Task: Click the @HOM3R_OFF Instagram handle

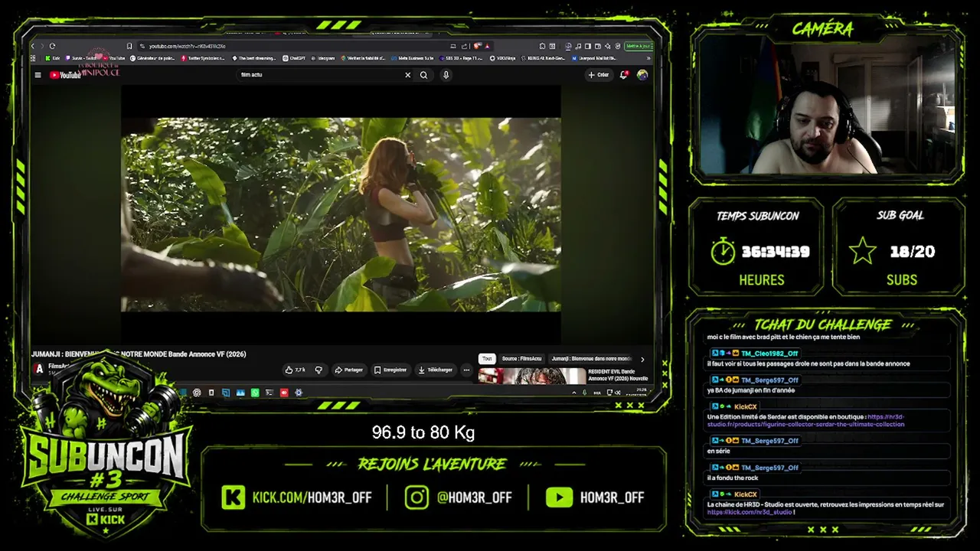Action: coord(474,497)
